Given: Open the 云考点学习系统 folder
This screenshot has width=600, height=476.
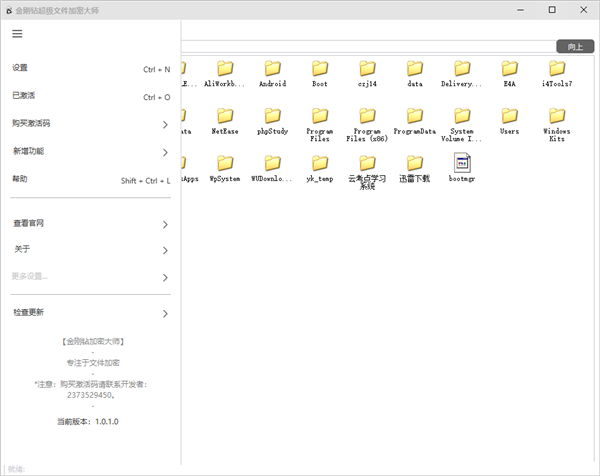Looking at the screenshot, I should (x=367, y=163).
